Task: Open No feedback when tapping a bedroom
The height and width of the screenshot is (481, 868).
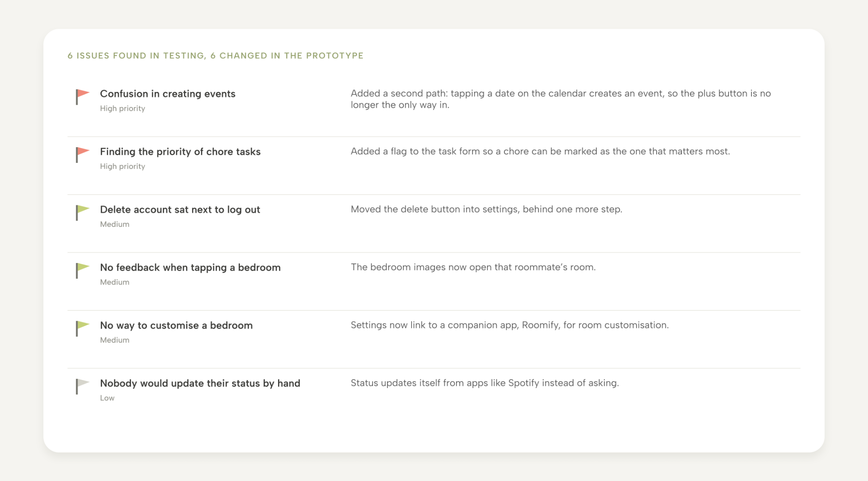Action: pyautogui.click(x=190, y=268)
